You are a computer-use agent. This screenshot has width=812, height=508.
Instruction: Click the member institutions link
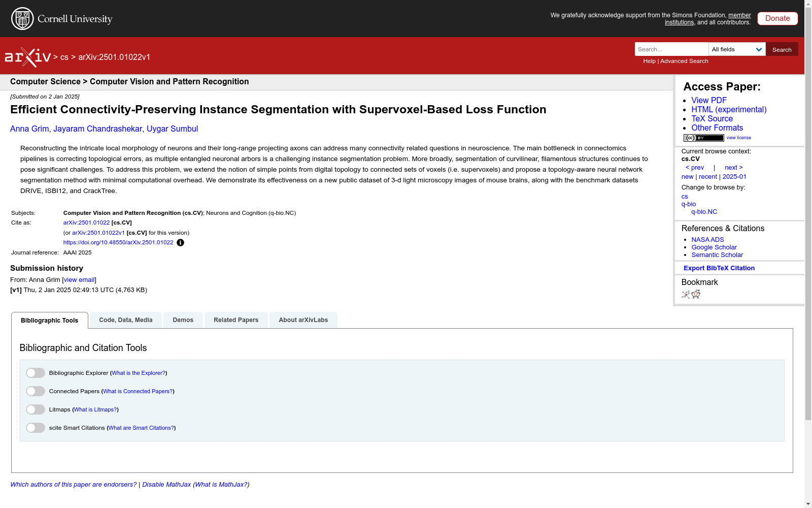point(708,19)
